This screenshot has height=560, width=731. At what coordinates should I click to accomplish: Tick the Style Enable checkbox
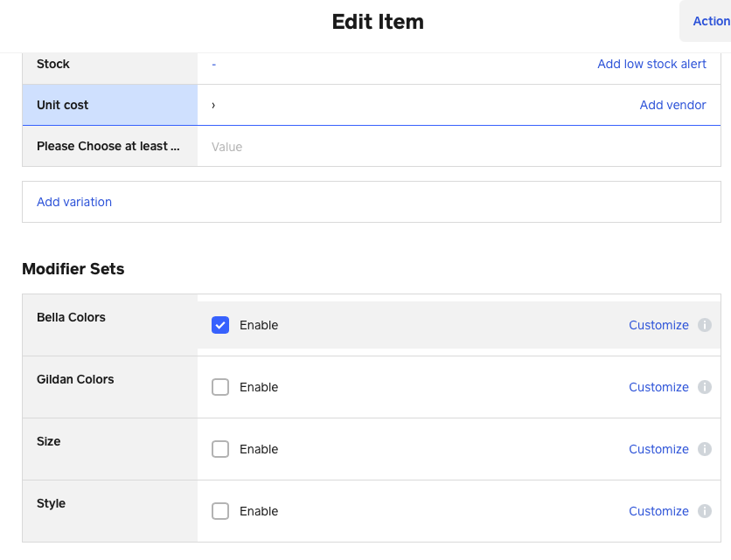tap(220, 511)
